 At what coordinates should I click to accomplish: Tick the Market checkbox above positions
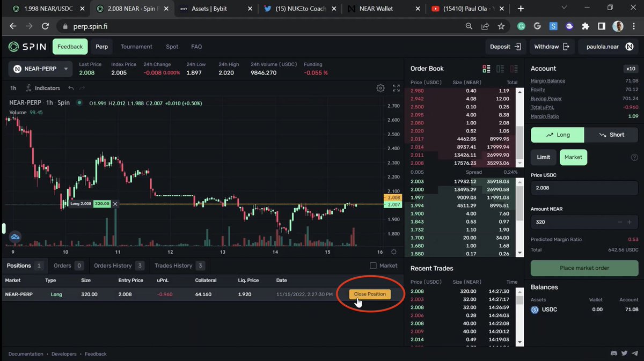pyautogui.click(x=374, y=266)
